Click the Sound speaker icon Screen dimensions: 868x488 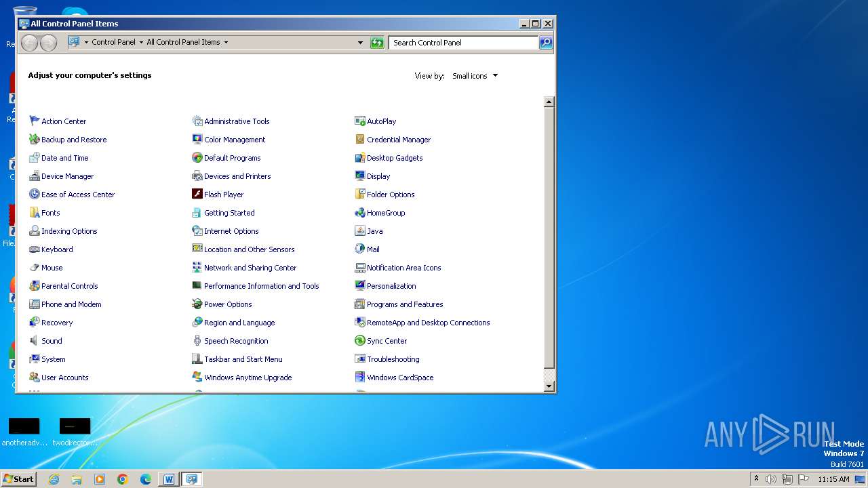[x=35, y=340]
